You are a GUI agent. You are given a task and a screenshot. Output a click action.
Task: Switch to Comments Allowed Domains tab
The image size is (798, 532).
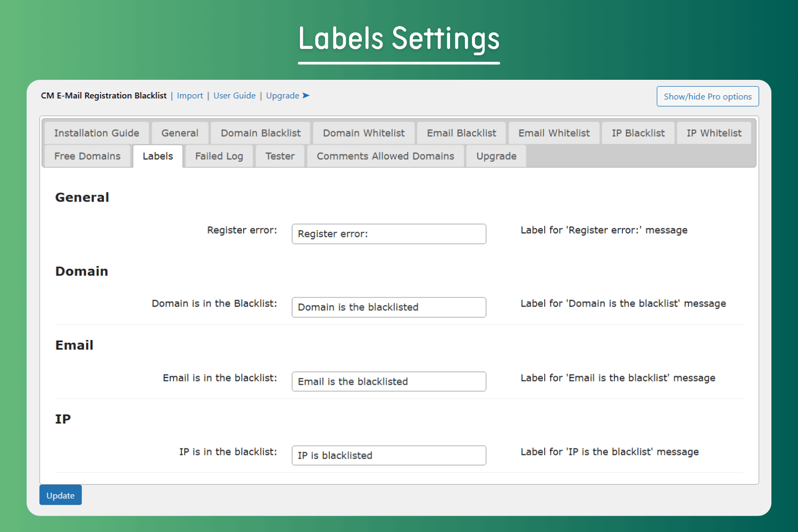pyautogui.click(x=385, y=156)
